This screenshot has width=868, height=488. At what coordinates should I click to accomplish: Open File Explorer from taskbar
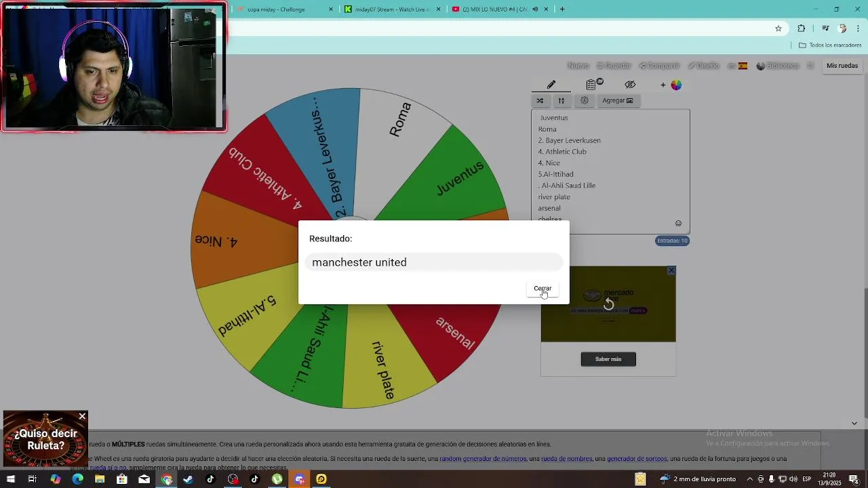(x=100, y=479)
